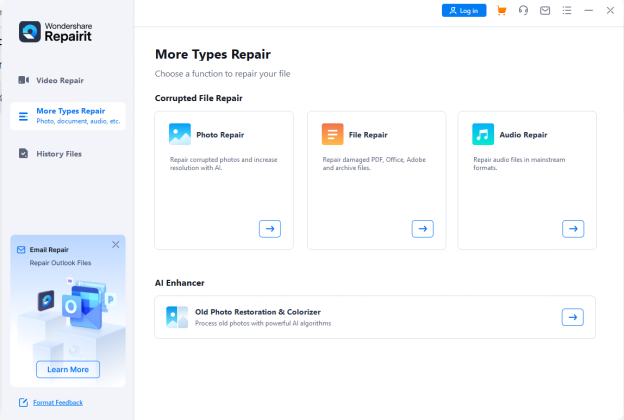Open Audio Repair with its arrow button
The width and height of the screenshot is (624, 420).
click(x=573, y=229)
